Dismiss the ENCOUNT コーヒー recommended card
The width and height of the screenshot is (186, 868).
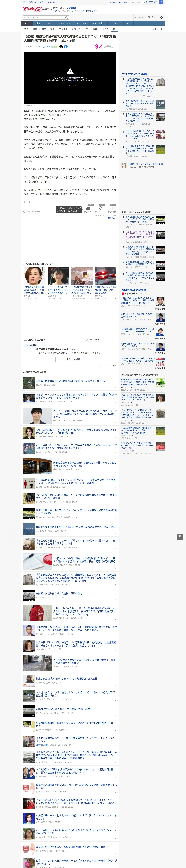tap(68, 299)
